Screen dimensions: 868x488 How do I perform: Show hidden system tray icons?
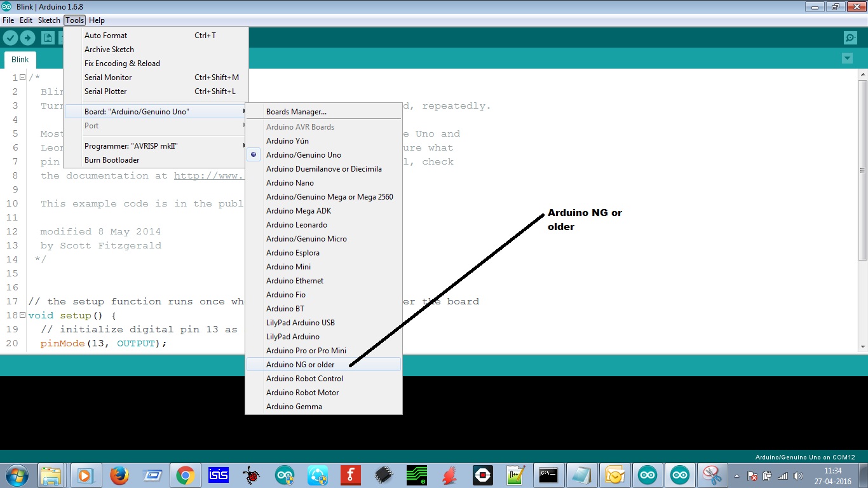[737, 475]
